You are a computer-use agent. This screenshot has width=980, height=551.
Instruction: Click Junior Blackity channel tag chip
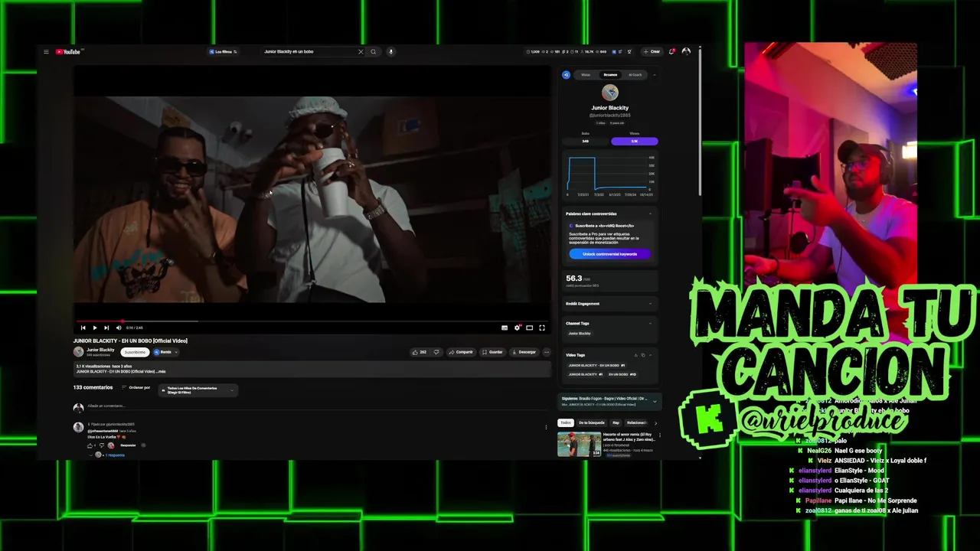click(580, 334)
